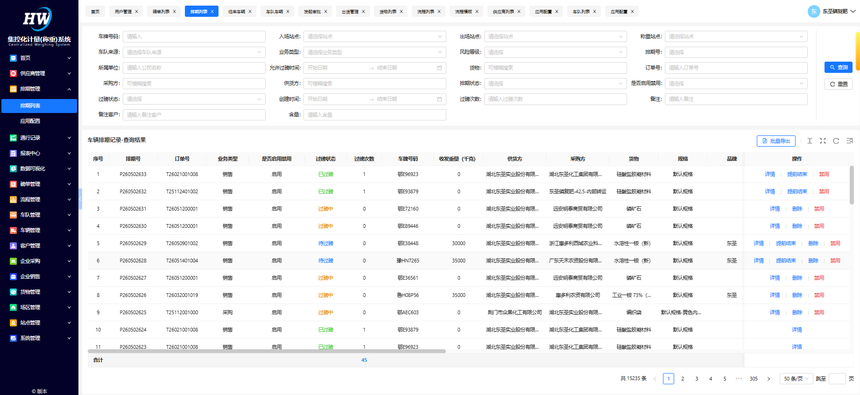This screenshot has height=395, width=860.
Task: Collapse the 排期管理 sidebar menu
Action: coord(69,88)
